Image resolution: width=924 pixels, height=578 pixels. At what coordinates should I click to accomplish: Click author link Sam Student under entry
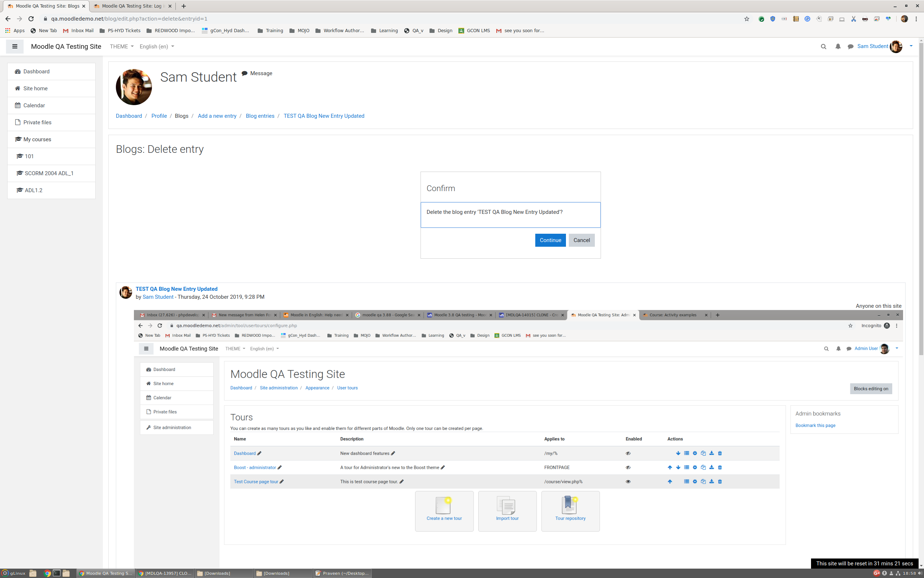(x=158, y=297)
